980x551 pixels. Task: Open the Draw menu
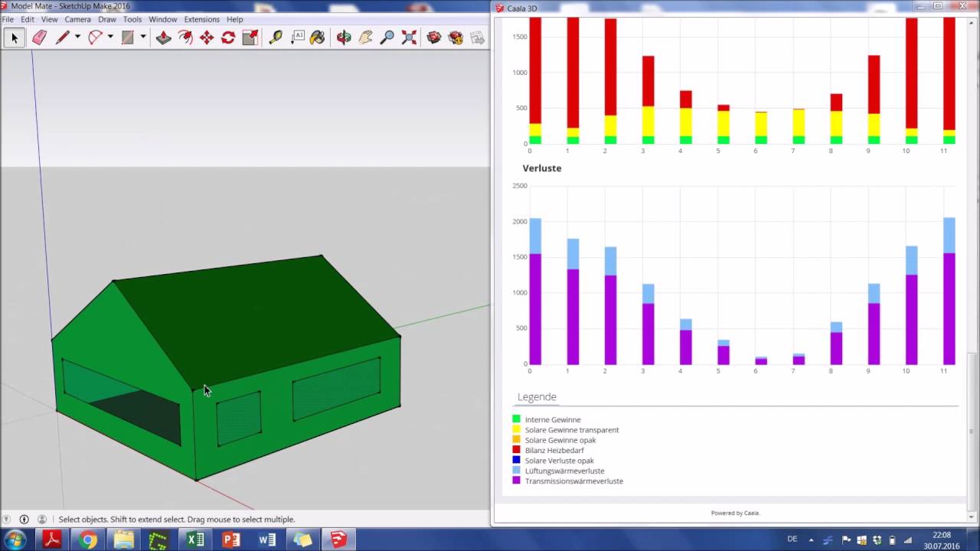(x=107, y=19)
